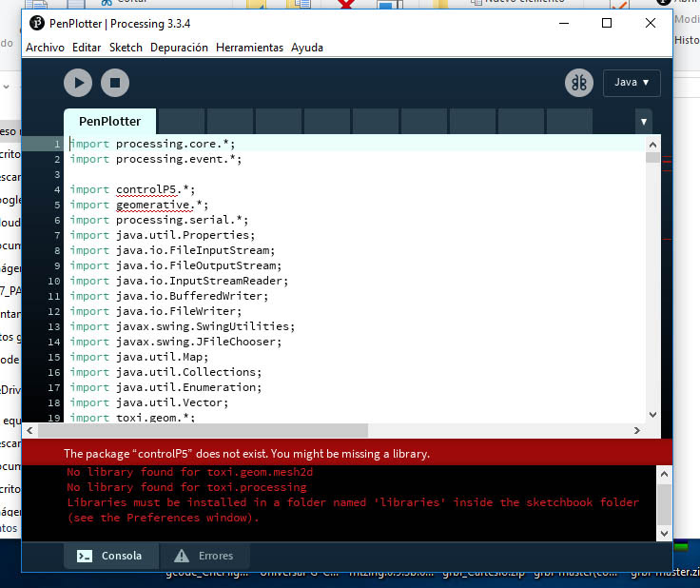700x588 pixels.
Task: Click 'import java.io.FileInputStream;' line
Action: tap(172, 250)
